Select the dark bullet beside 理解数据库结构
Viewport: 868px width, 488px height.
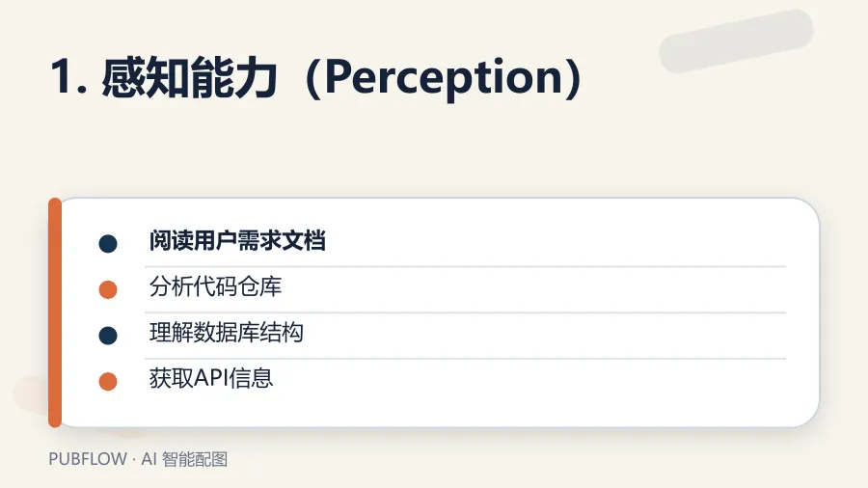pyautogui.click(x=108, y=336)
